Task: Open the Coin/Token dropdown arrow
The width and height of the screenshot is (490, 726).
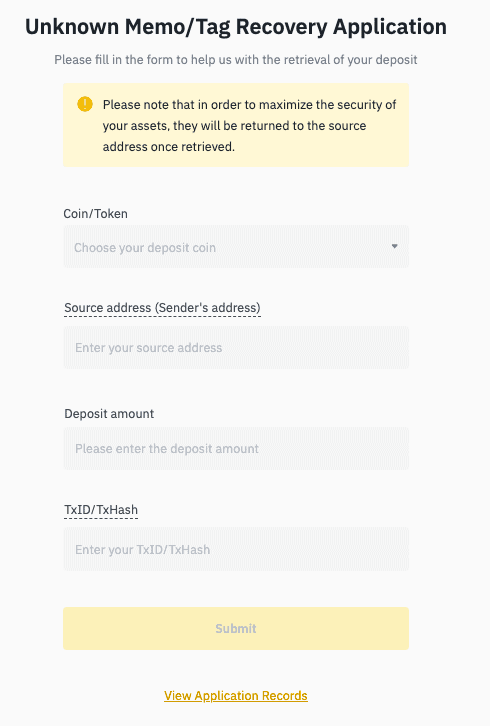Action: [395, 246]
